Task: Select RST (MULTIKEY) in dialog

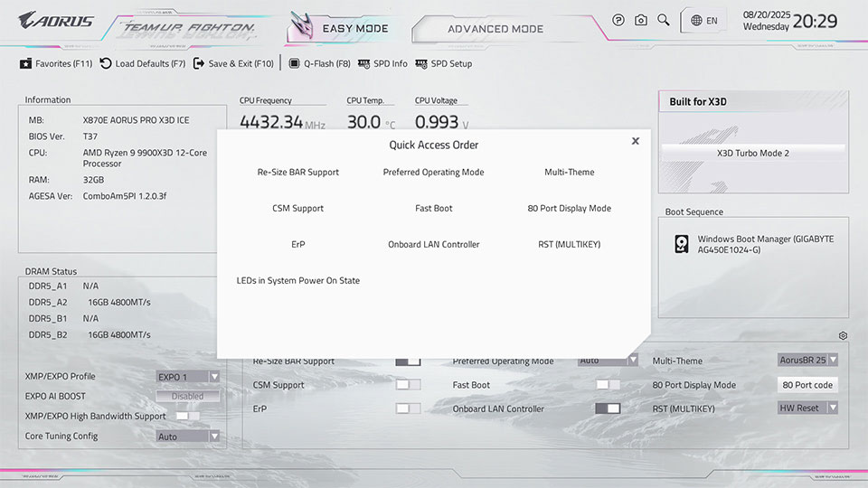Action: pyautogui.click(x=569, y=244)
